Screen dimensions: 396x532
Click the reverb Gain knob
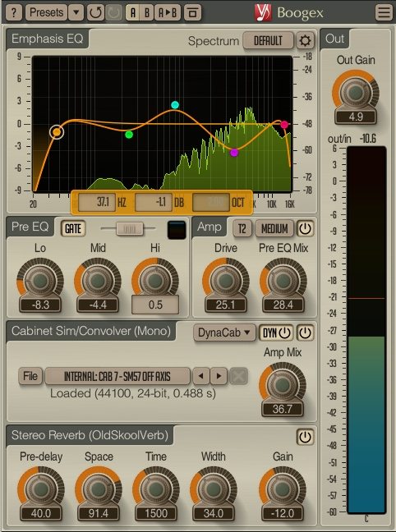pyautogui.click(x=283, y=489)
